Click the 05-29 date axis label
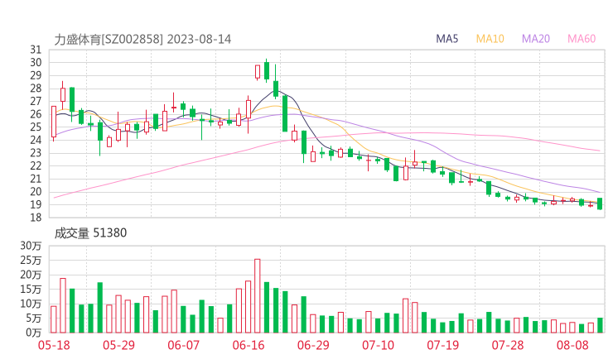This screenshot has height=364, width=613. 118,345
